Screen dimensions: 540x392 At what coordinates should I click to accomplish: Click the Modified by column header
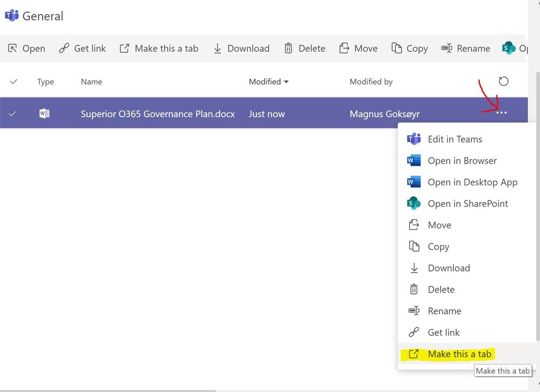(x=371, y=82)
